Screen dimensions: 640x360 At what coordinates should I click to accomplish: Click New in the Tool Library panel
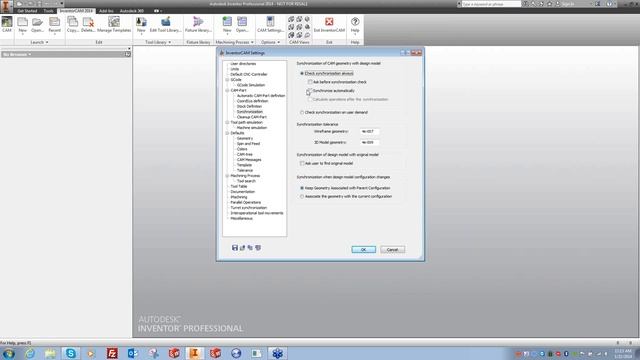tap(141, 24)
